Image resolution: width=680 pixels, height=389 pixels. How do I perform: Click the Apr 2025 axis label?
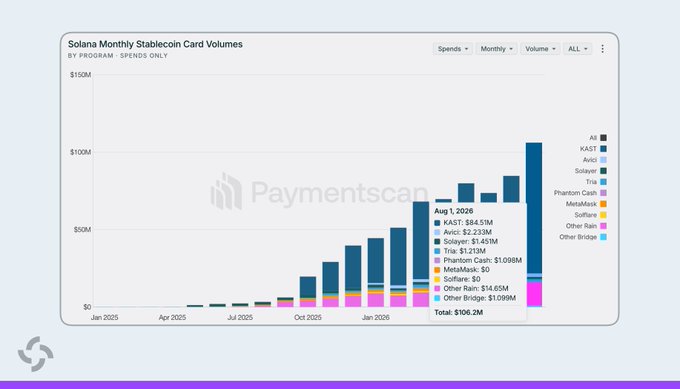point(172,317)
